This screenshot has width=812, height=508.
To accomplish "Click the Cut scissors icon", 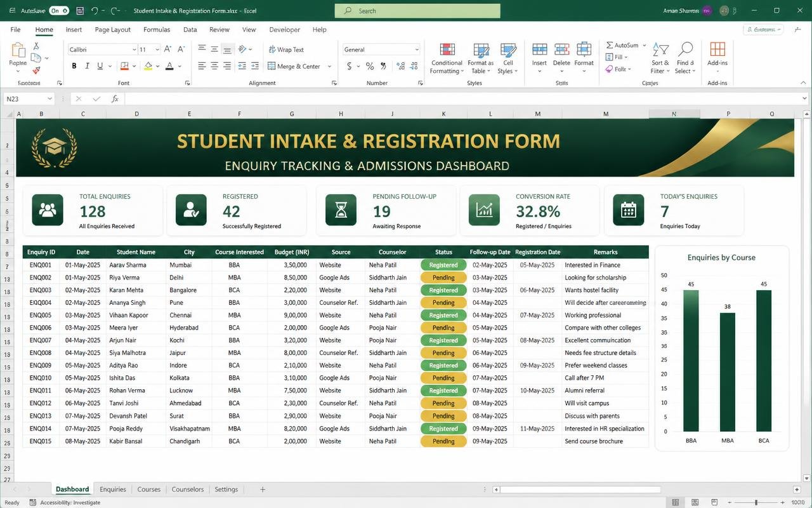I will (36, 46).
